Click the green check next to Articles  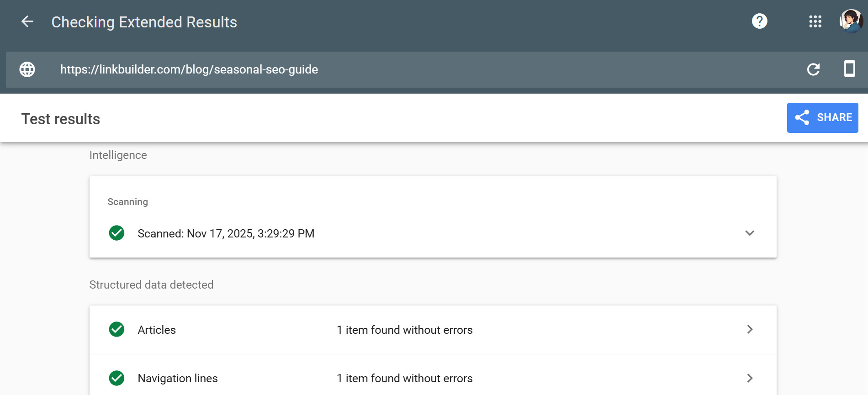click(117, 329)
